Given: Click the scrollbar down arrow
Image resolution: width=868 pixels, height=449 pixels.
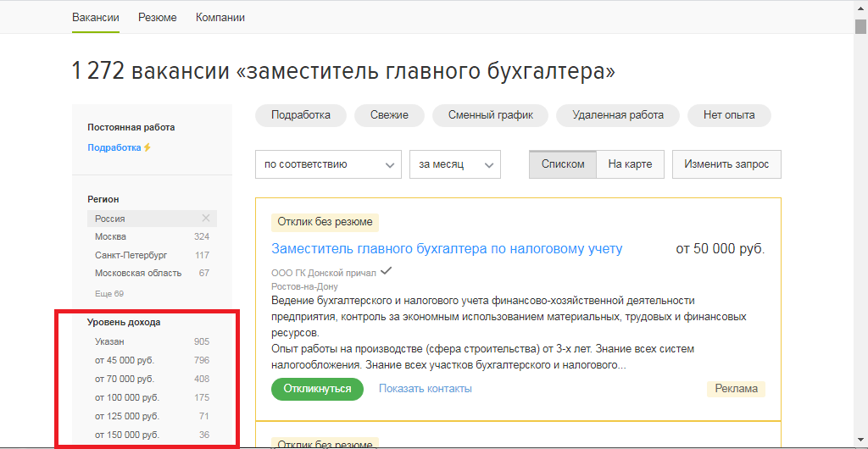Looking at the screenshot, I should [860, 441].
